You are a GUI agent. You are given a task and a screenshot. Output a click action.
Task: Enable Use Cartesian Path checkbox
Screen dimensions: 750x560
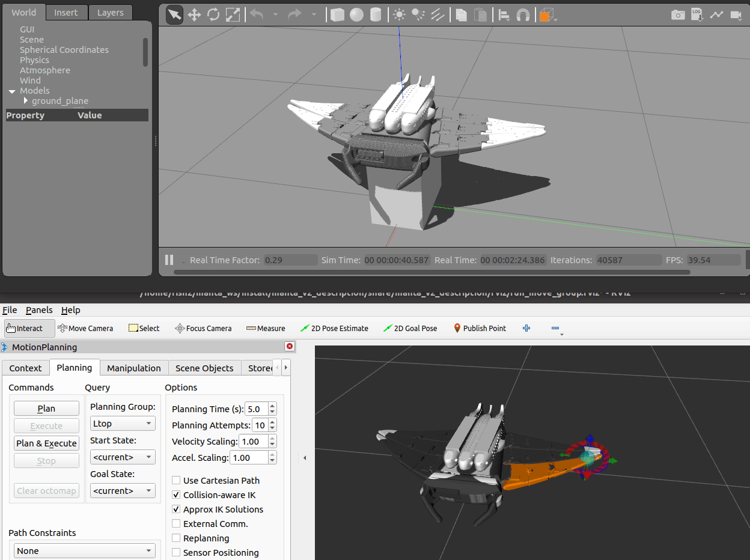(176, 481)
